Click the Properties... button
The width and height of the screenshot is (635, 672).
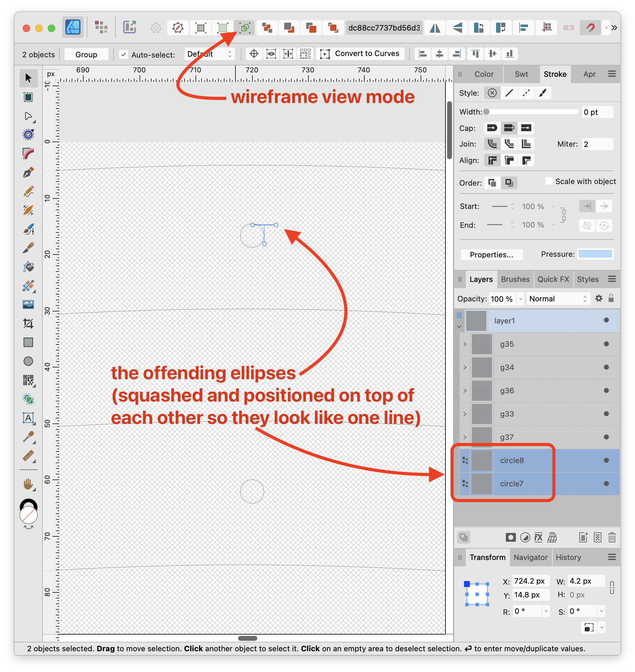491,255
